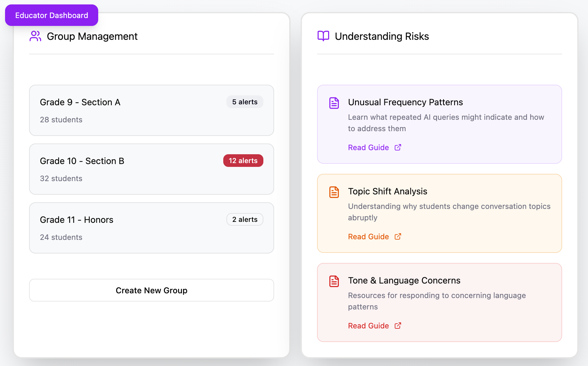This screenshot has width=588, height=366.
Task: Open the 5 alerts badge for Grade 9
Action: pos(245,102)
